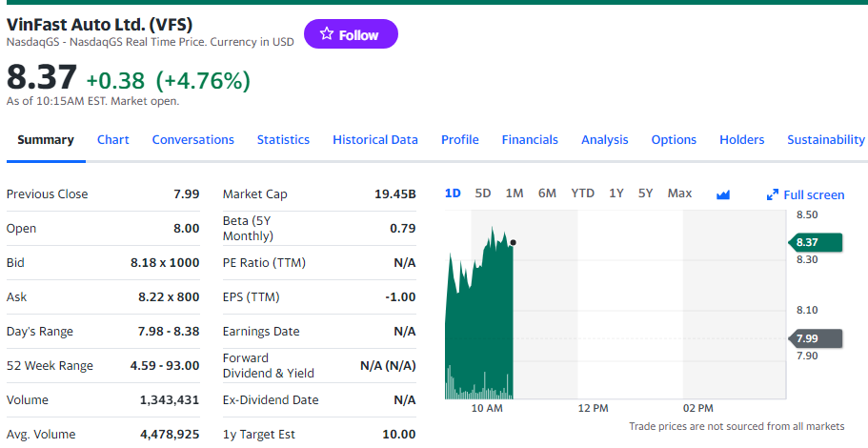Toggle the area chart type icon

(722, 194)
